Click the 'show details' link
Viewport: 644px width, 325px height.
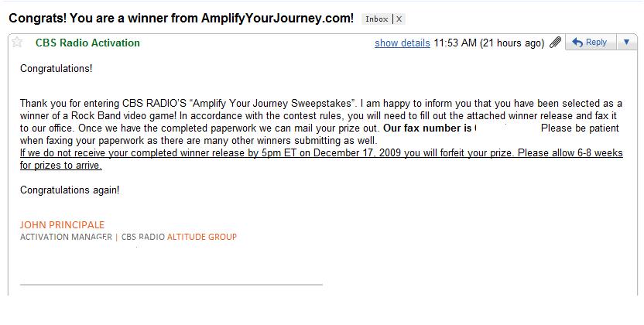402,43
